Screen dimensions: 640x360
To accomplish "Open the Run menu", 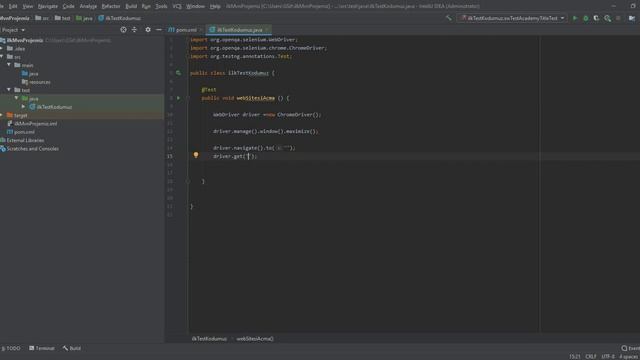I will pyautogui.click(x=146, y=6).
